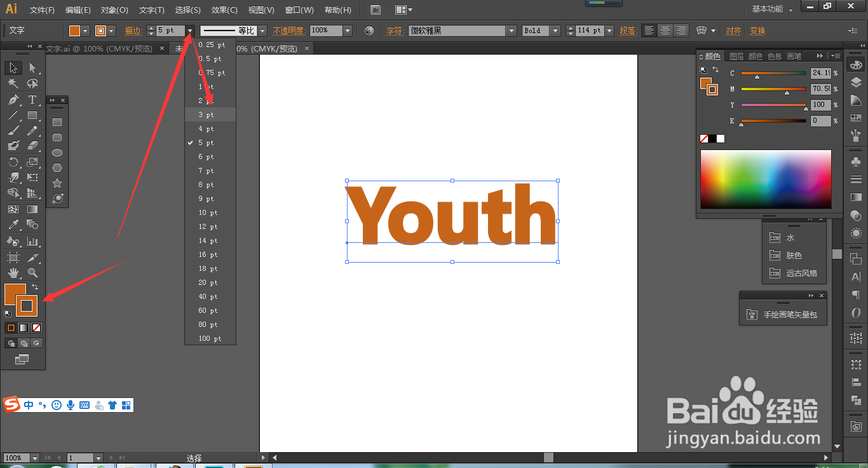Click the 变换 transform link
Viewport: 868px width, 468px height.
pos(757,31)
